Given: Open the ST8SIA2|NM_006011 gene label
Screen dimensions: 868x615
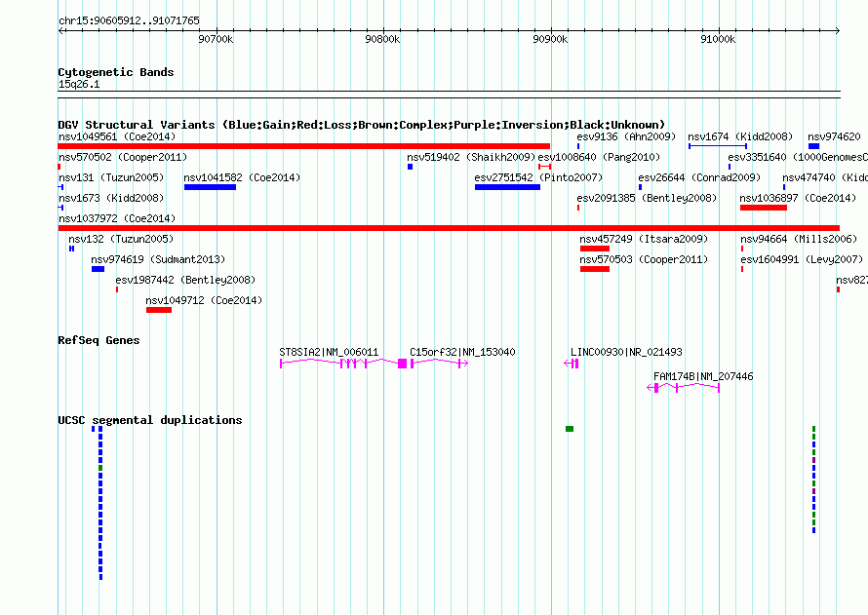Looking at the screenshot, I should 329,352.
